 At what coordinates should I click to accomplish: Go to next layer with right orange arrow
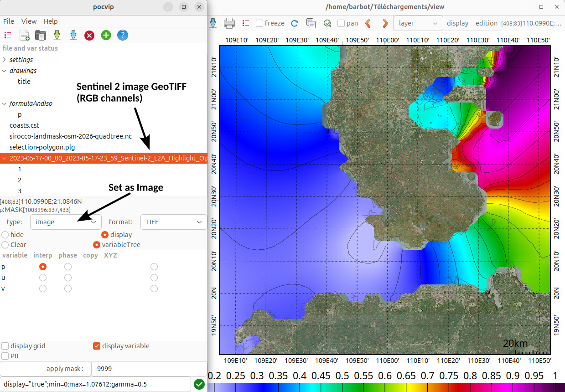point(385,23)
